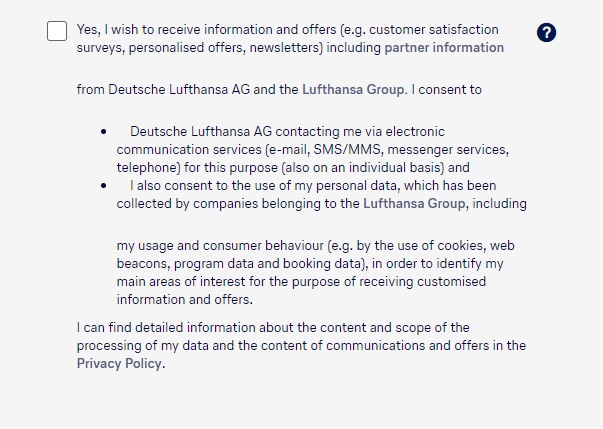Tick the marketing consent checkbox
This screenshot has height=429, width=603.
[57, 31]
